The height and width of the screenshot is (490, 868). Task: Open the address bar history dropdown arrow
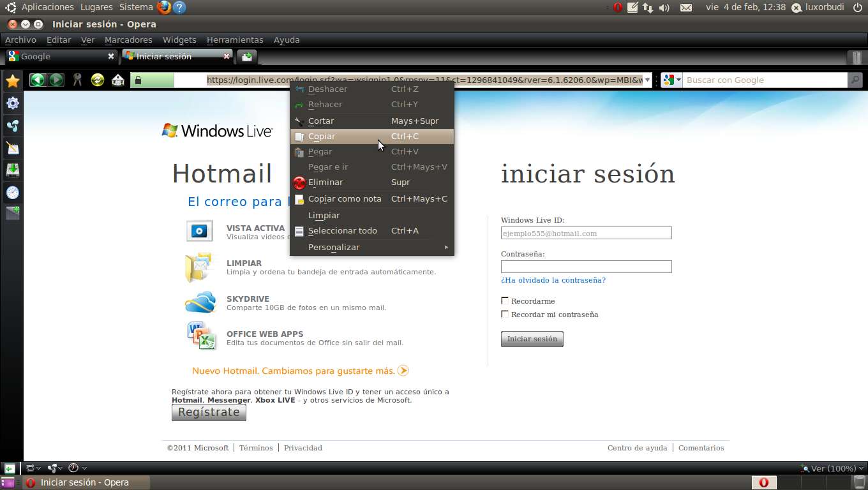click(x=647, y=80)
